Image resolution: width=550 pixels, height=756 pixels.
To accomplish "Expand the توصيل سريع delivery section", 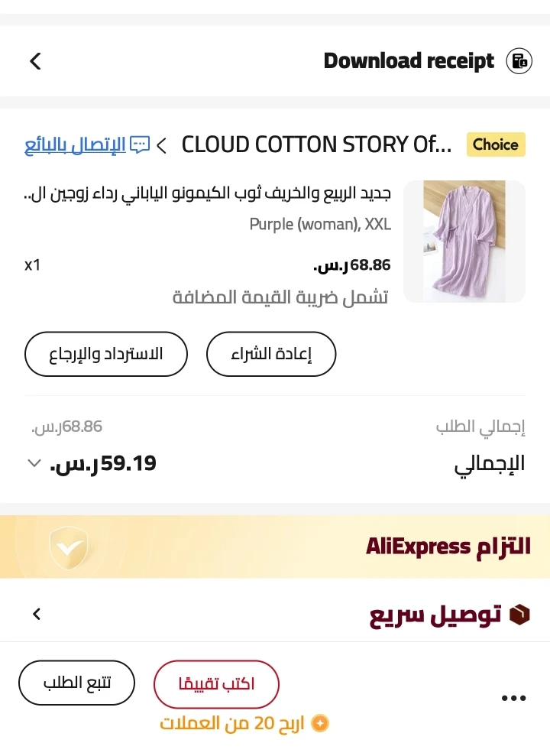I will [x=37, y=614].
